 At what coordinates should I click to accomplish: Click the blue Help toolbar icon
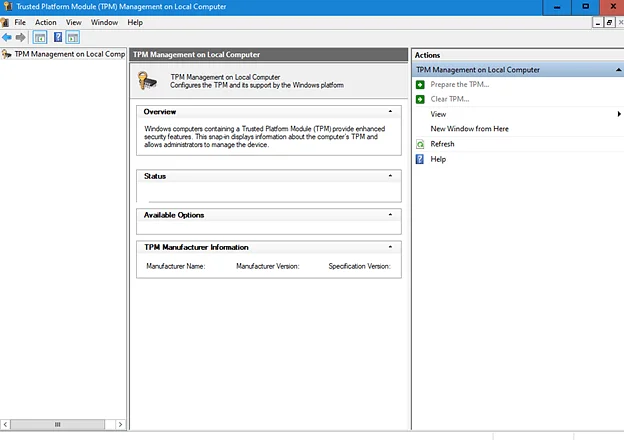(58, 37)
